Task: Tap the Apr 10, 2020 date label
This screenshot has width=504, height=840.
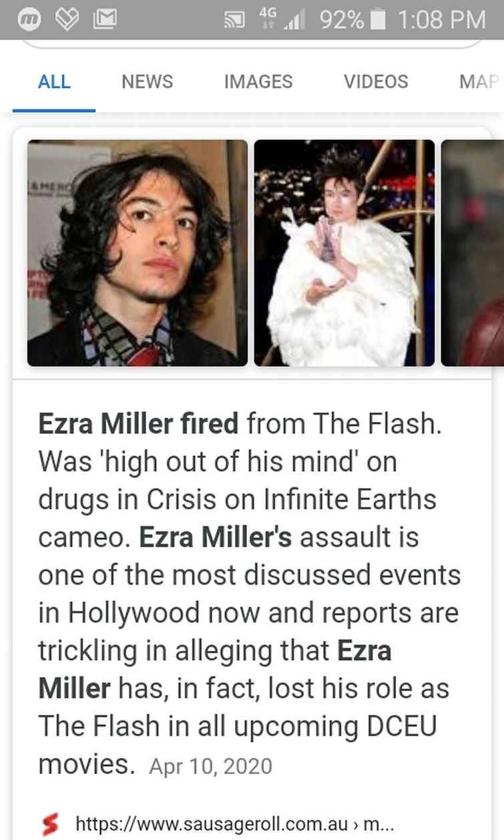Action: tap(210, 766)
